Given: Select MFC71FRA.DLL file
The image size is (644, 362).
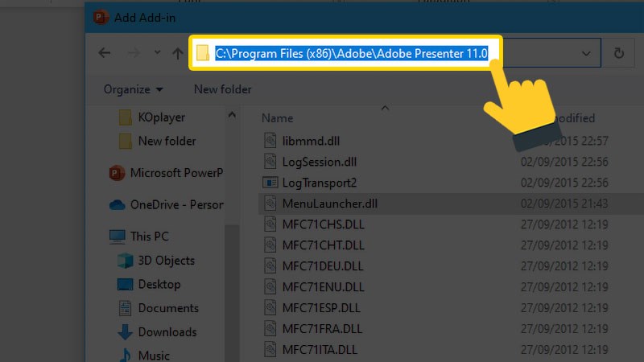Looking at the screenshot, I should pyautogui.click(x=322, y=329).
